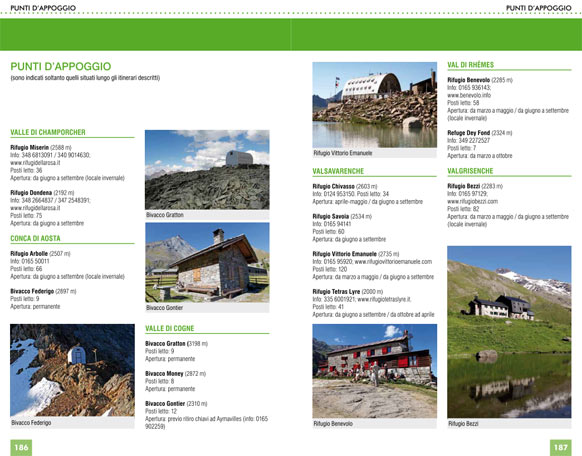Click the large Punti d'Appoggio title
Viewport: 582px width, 456px height.
click(x=61, y=66)
